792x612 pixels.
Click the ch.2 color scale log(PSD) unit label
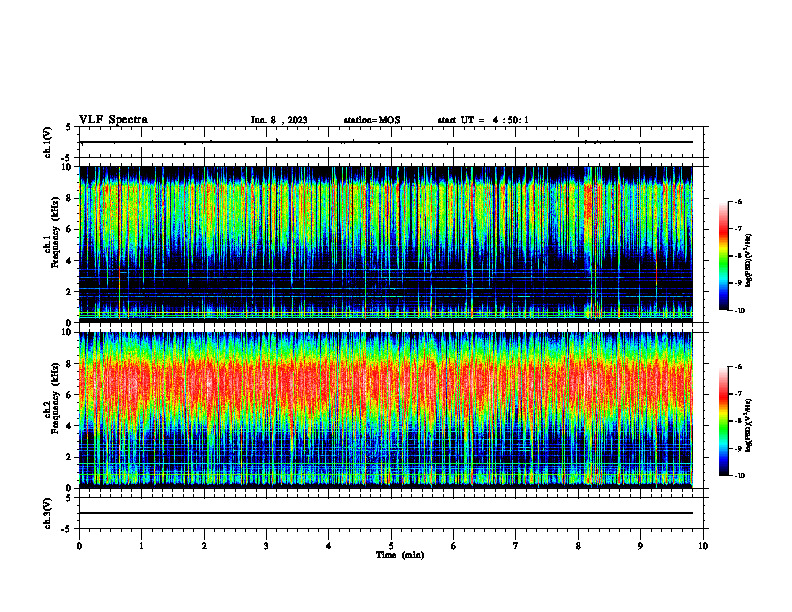pyautogui.click(x=749, y=425)
